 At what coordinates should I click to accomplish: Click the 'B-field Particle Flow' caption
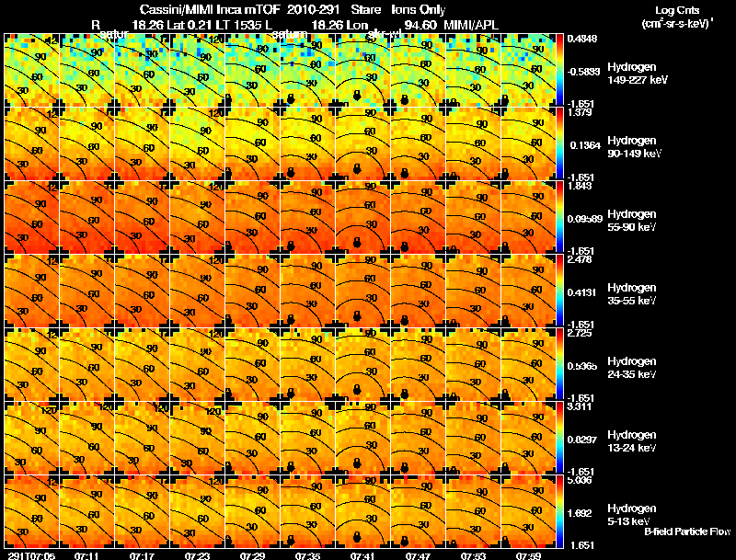[687, 531]
